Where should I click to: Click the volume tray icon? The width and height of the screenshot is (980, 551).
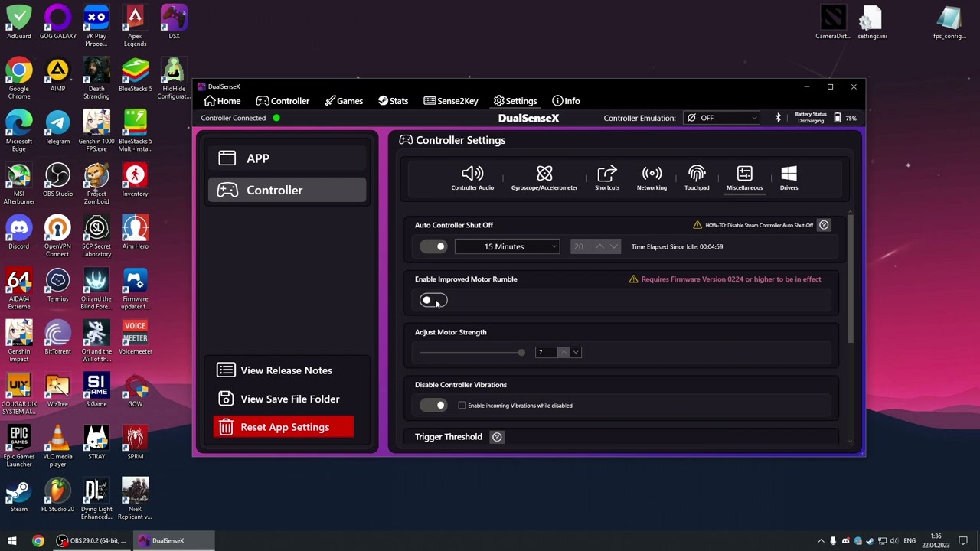click(x=895, y=541)
